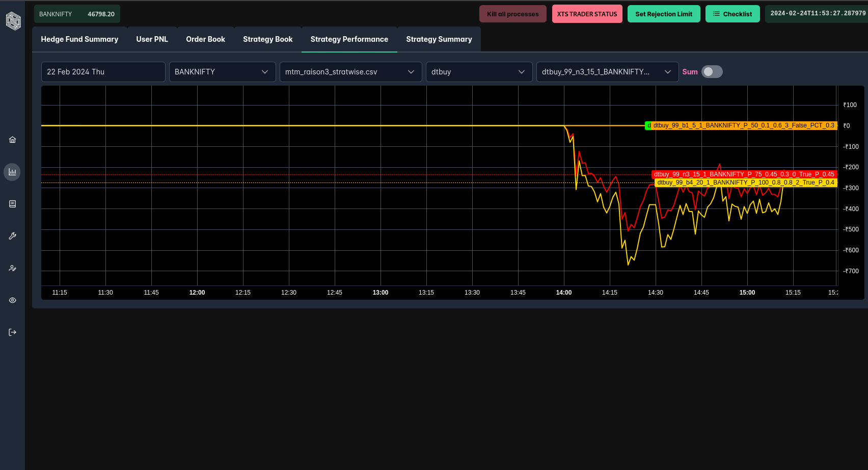Click the 14:30 time axis label
Viewport: 868px width, 470px height.
click(656, 293)
